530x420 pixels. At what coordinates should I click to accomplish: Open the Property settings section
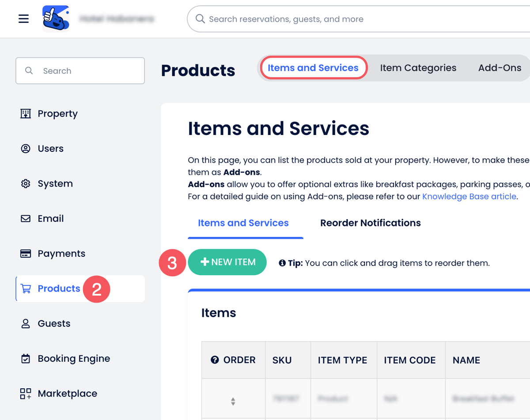(x=57, y=114)
